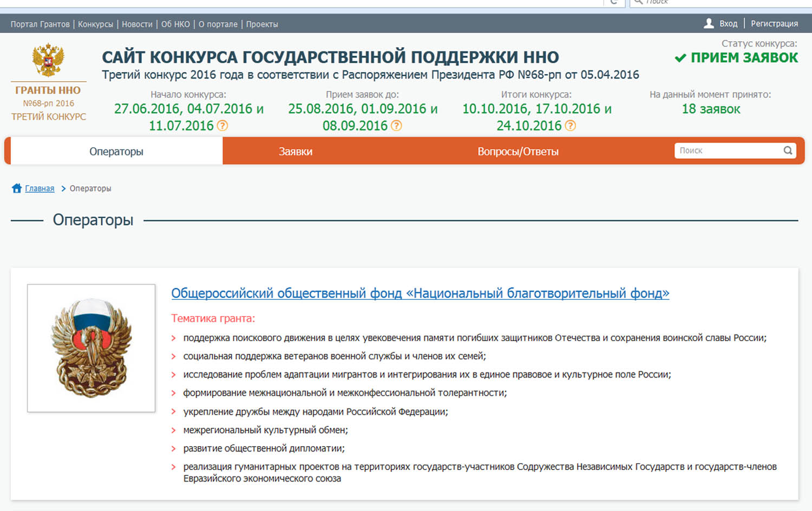
Task: Click the ПРИЕМ ЗАЯВОК status text
Action: (744, 58)
